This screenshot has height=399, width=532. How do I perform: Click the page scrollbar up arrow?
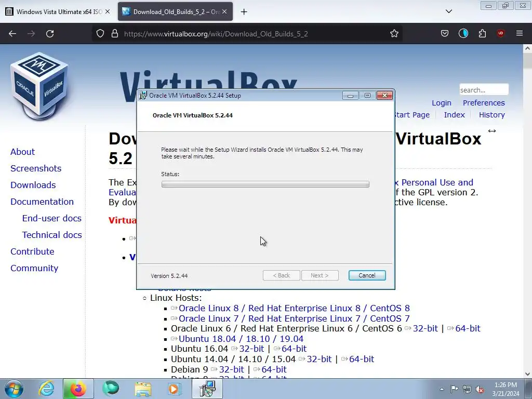click(527, 48)
